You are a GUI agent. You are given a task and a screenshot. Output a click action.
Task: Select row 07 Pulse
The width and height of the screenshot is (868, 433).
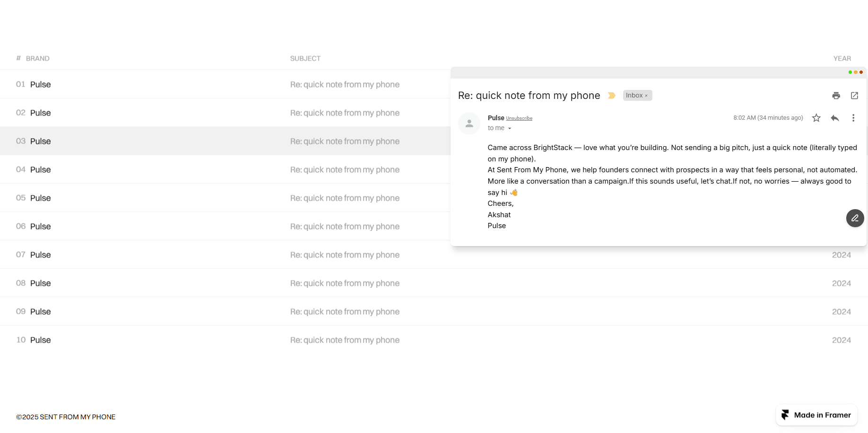click(x=434, y=255)
